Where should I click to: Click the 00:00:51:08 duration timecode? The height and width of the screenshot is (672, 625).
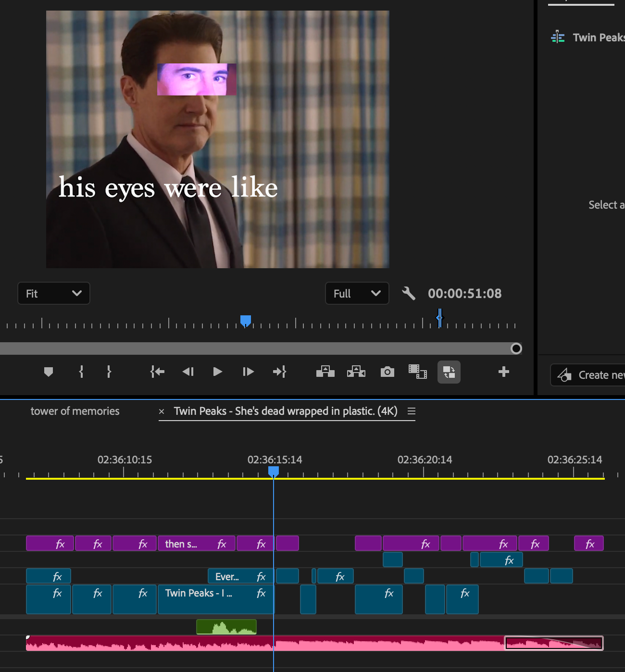[x=465, y=293]
